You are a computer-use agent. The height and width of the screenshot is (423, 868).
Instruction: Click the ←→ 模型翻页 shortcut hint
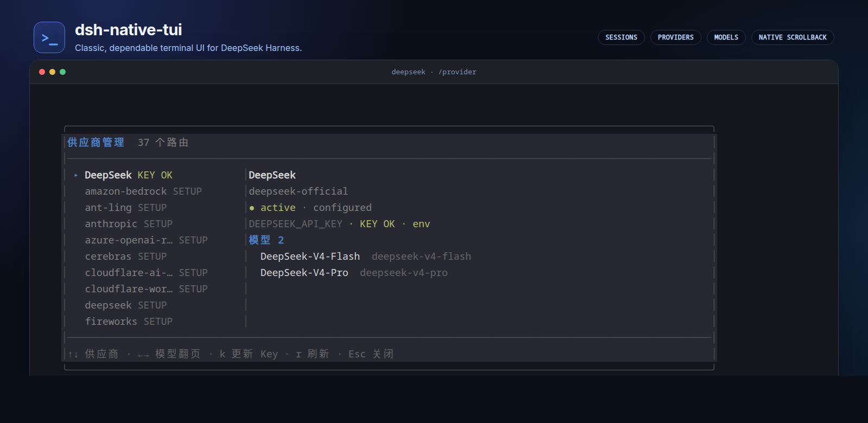pyautogui.click(x=169, y=354)
